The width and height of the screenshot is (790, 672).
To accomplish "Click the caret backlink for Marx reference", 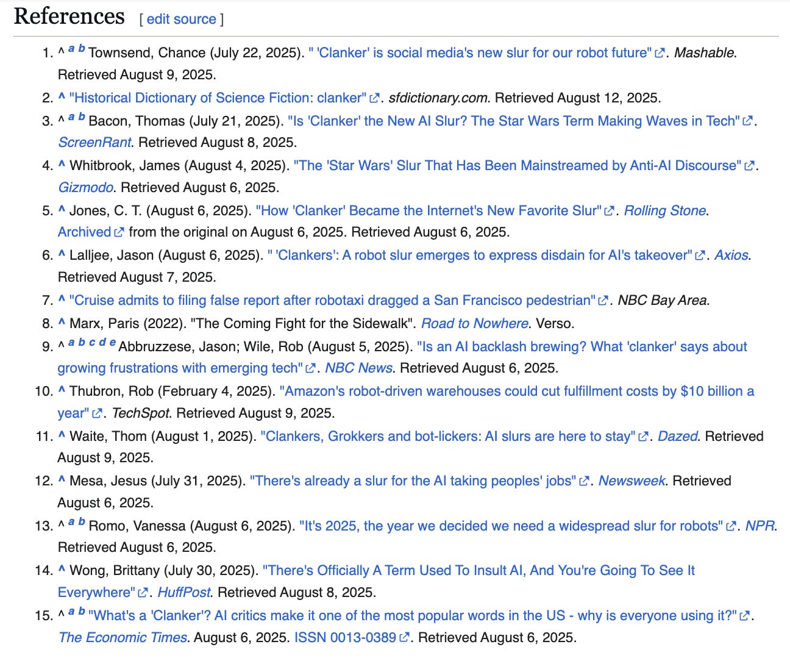I will click(x=62, y=322).
